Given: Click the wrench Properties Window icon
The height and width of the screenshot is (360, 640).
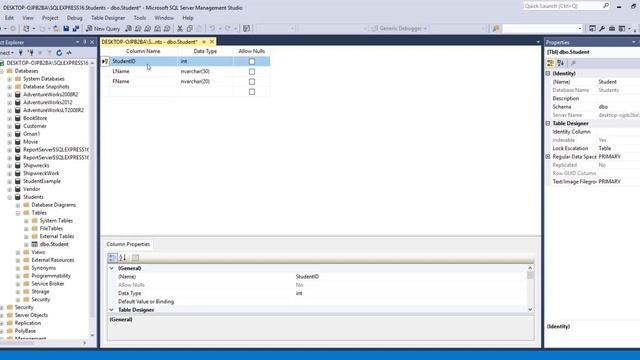Looking at the screenshot, I should click(602, 29).
